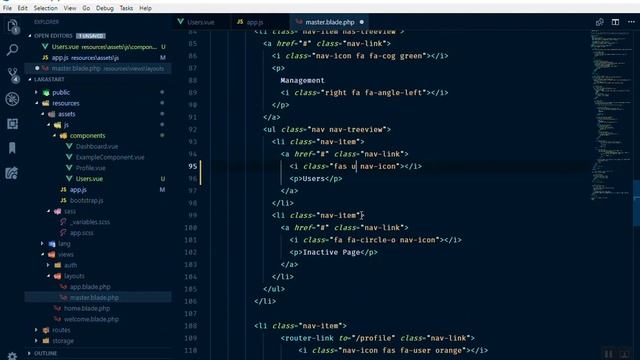Click the activity bar icon below Bookmarks

[x=12, y=173]
